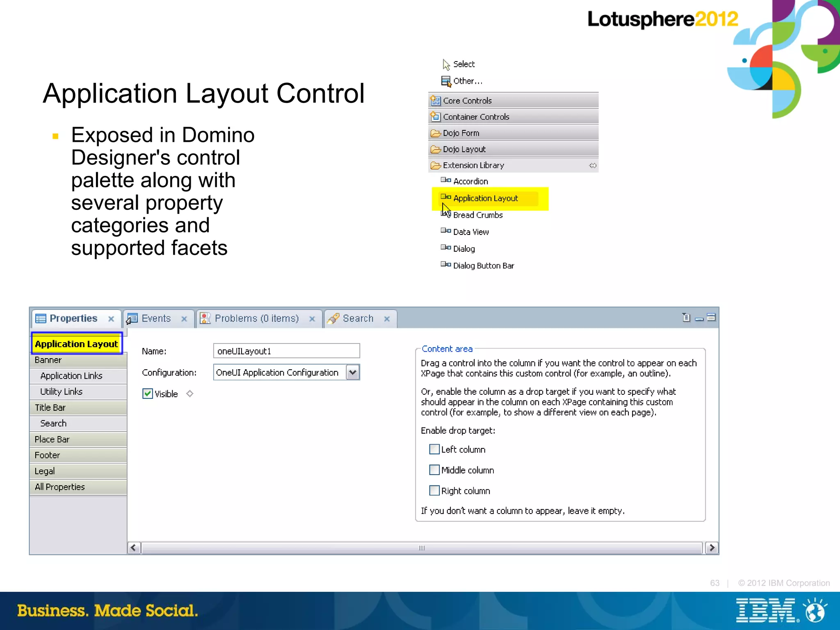Viewport: 840px width, 630px height.
Task: Click the Name input field oneUILayout1
Action: [286, 351]
